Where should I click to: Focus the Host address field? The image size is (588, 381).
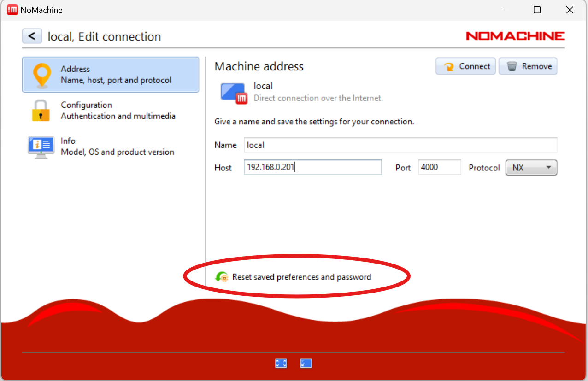click(312, 167)
